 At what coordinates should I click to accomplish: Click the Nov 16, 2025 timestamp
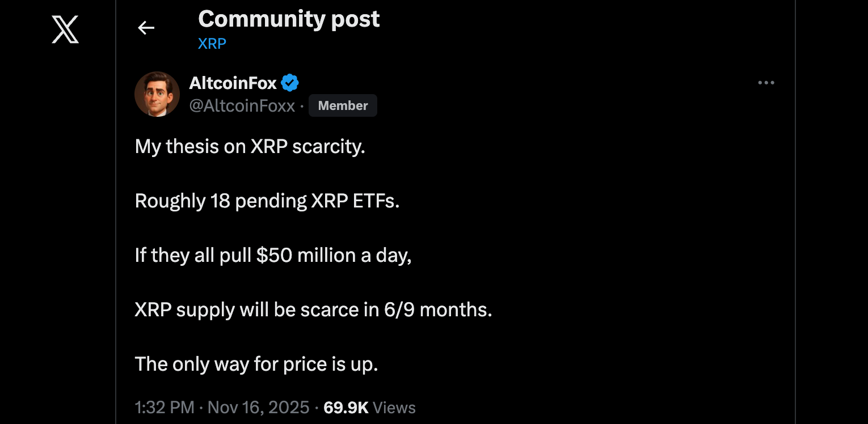(x=259, y=408)
